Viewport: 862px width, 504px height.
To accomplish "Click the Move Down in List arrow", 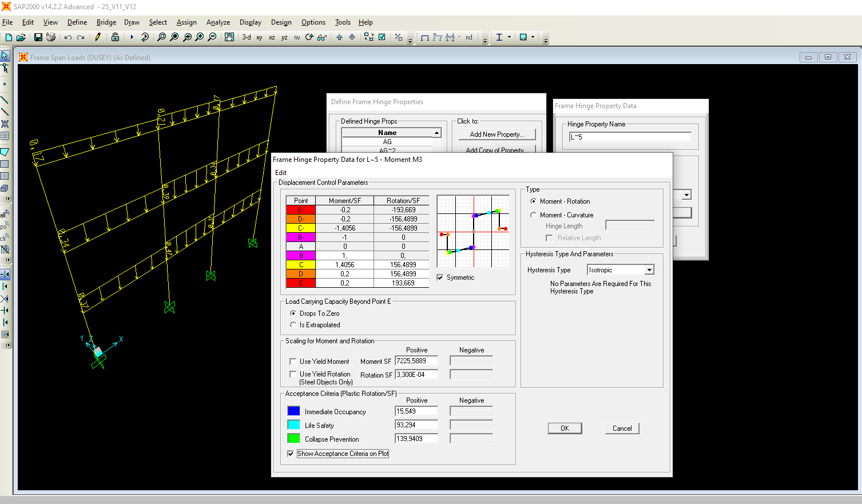I will pos(352,37).
